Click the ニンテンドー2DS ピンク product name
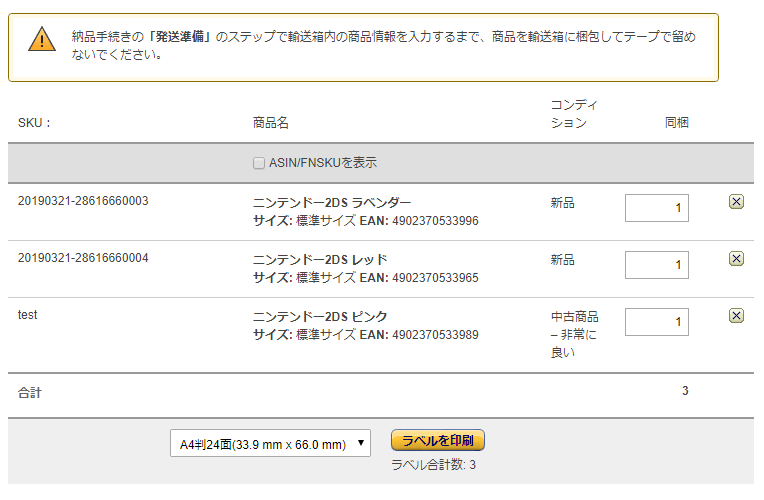 320,317
